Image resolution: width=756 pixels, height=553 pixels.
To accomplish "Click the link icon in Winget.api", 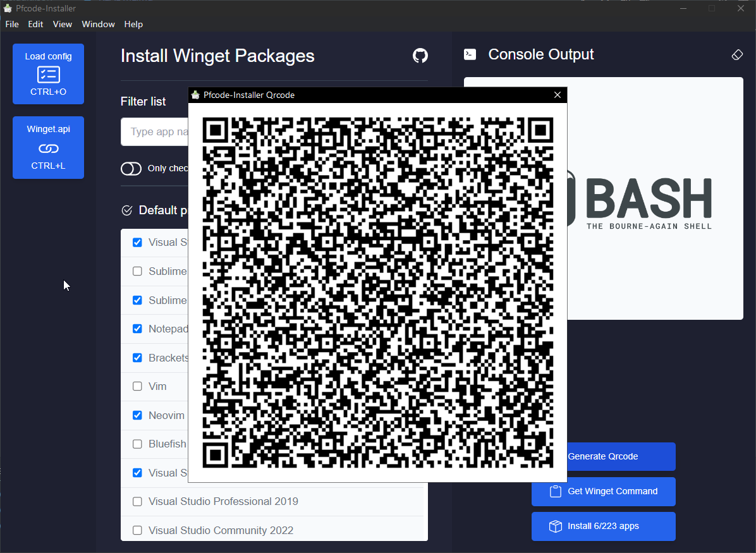I will [48, 149].
